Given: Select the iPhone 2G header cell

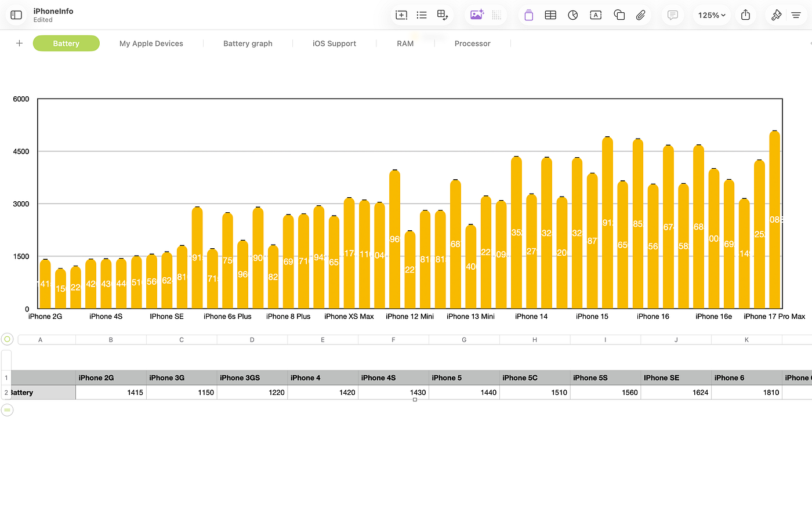Looking at the screenshot, I should [111, 378].
